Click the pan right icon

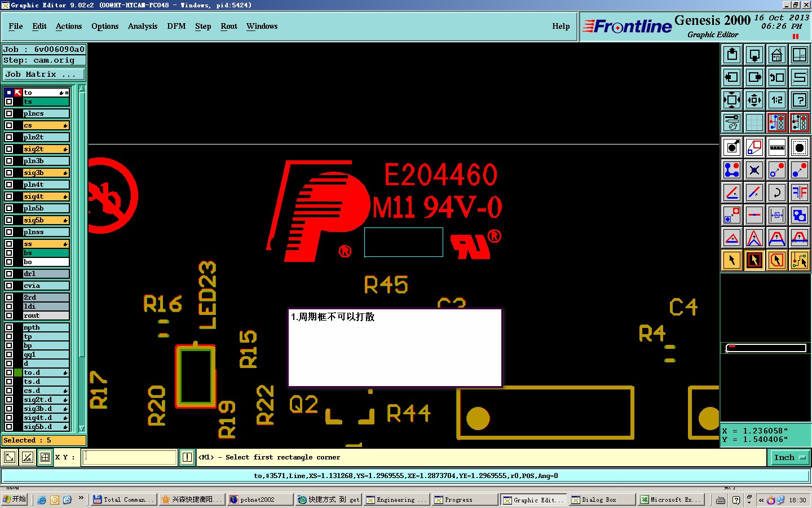pyautogui.click(x=754, y=77)
